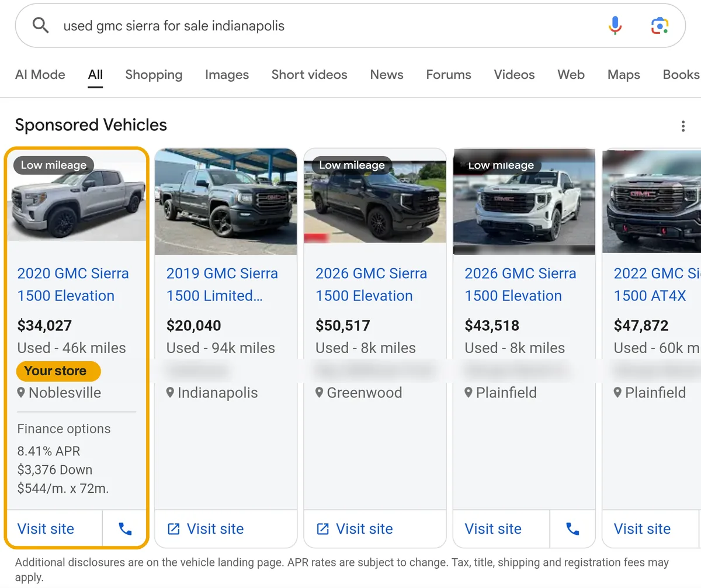Click location pin for $43,518 Plainfield listing

469,392
